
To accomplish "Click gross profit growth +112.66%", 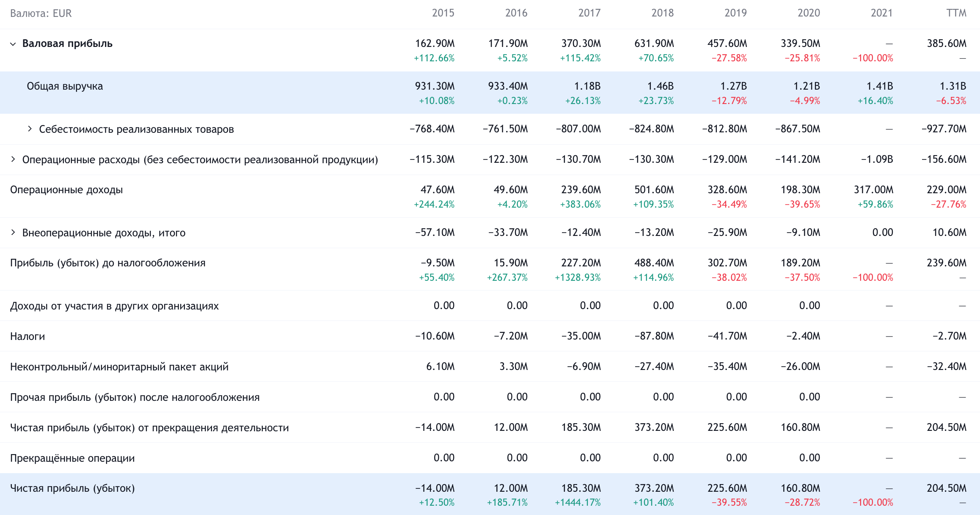I will (434, 58).
